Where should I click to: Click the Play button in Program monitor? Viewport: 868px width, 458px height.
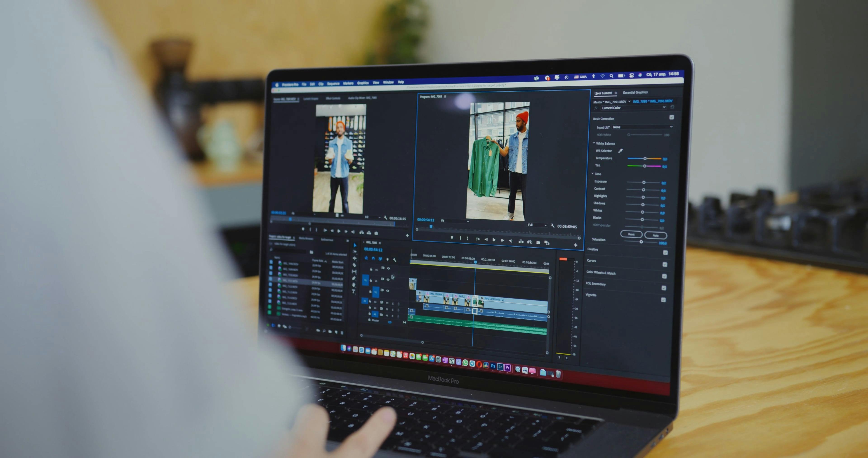(x=494, y=240)
